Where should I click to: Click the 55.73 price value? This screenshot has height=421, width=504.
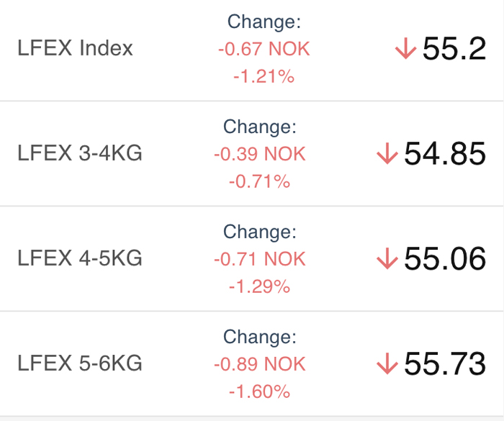click(x=445, y=363)
